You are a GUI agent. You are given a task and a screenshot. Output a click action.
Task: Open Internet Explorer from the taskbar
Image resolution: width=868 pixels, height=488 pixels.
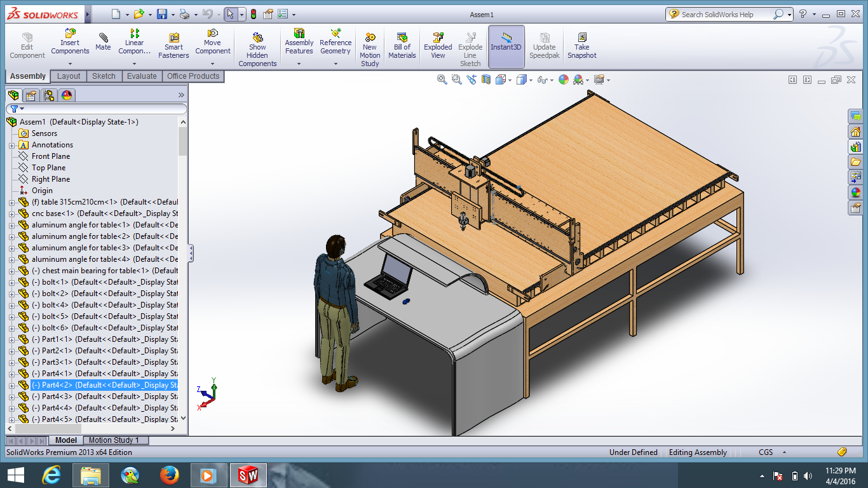(51, 475)
